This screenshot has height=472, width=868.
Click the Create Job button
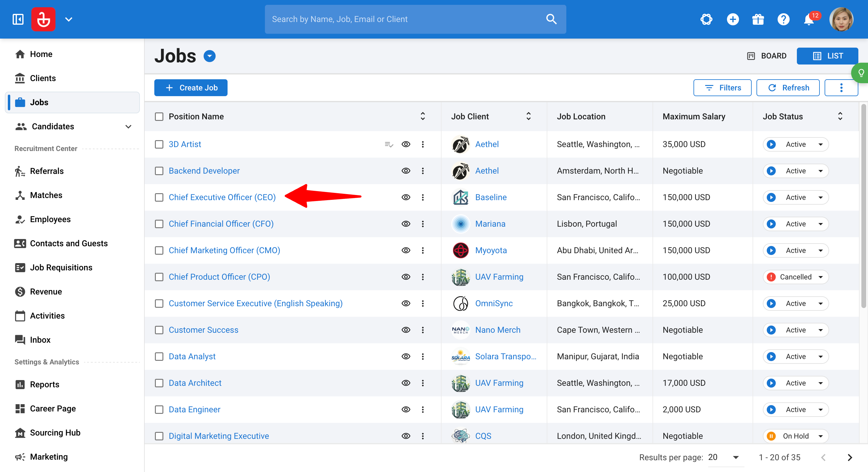pyautogui.click(x=191, y=88)
